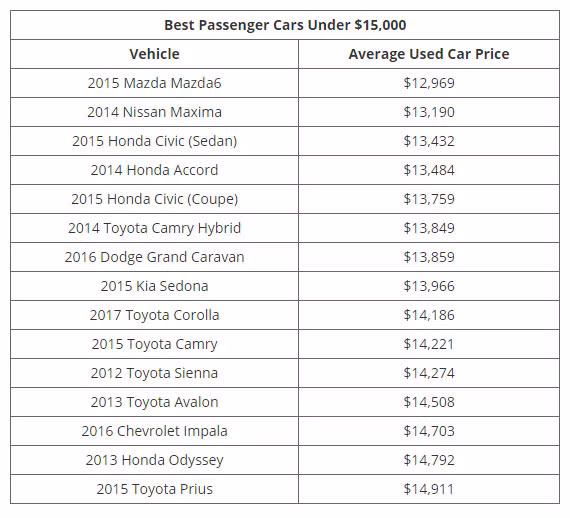Click the 2015 Mazda Mazda6 cell
Viewport: 570px width, 518px height.
(154, 83)
